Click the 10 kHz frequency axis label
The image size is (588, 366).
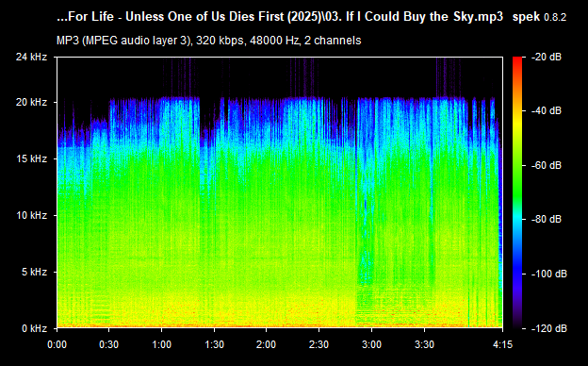pos(31,215)
